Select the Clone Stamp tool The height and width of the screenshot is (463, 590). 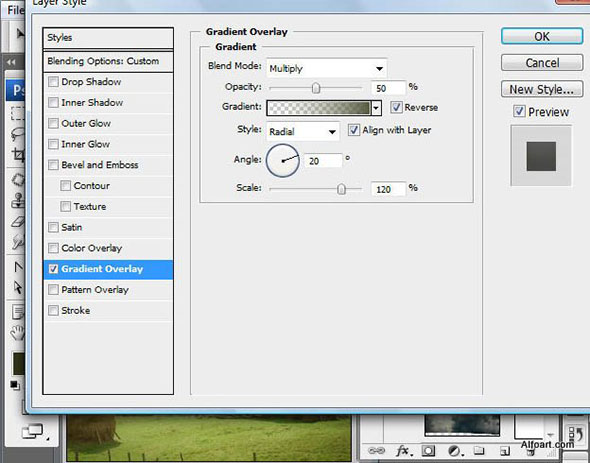(x=18, y=201)
